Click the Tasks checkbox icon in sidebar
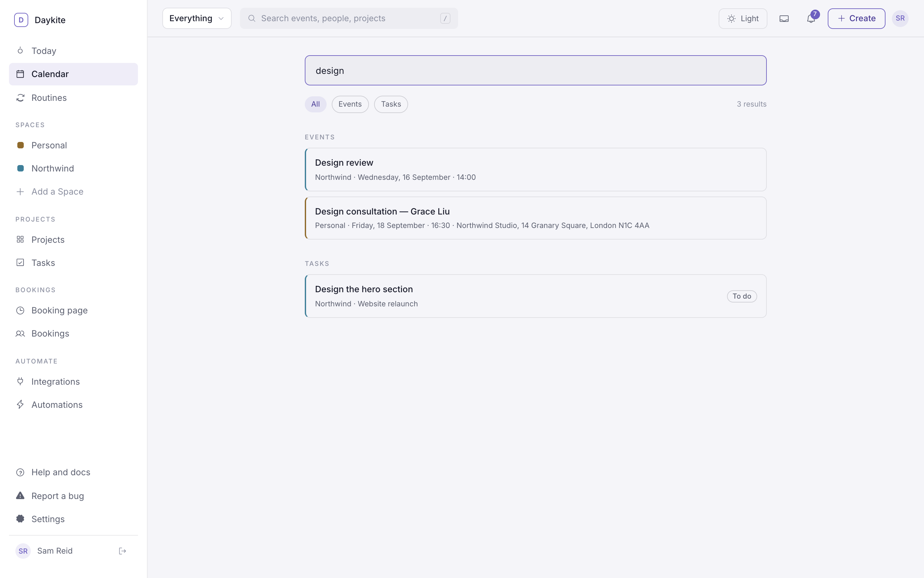This screenshot has width=924, height=578. tap(20, 263)
